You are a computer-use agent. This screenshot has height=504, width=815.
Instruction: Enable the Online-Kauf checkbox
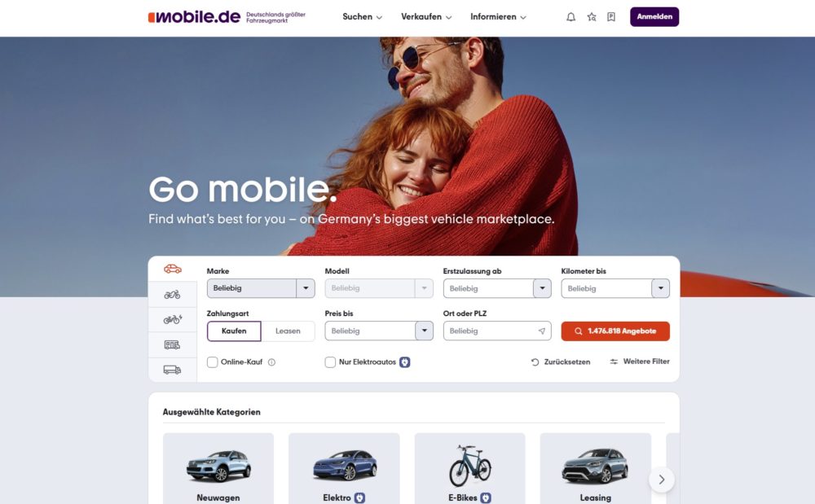tap(212, 362)
